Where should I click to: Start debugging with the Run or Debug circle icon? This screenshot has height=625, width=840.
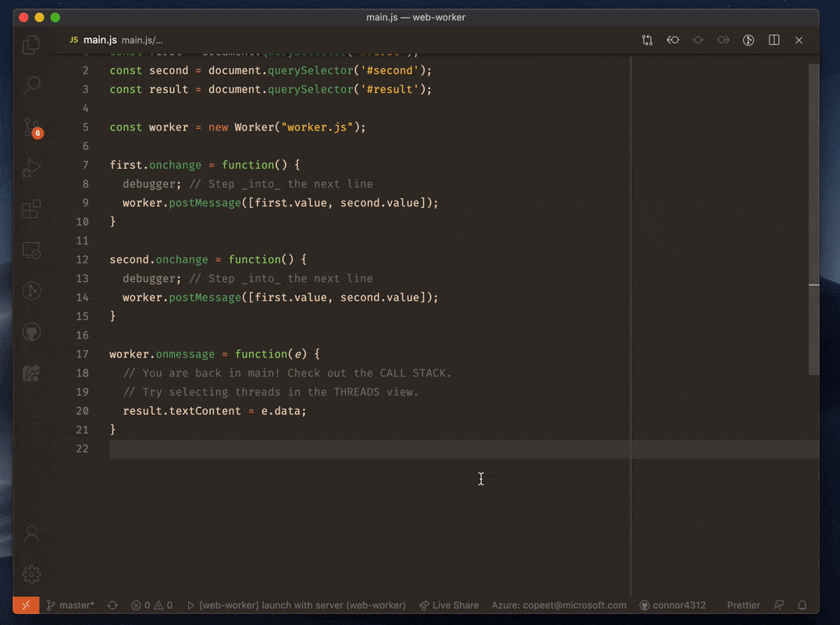pyautogui.click(x=748, y=40)
